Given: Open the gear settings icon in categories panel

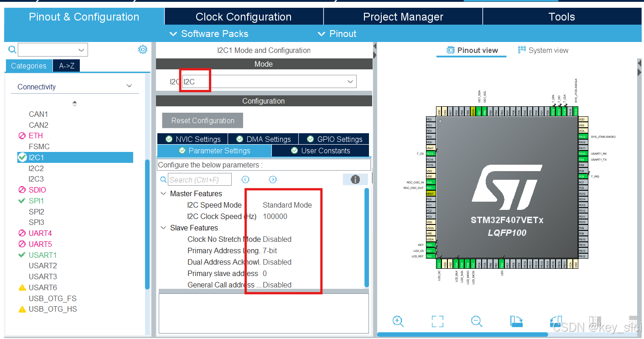Looking at the screenshot, I should click(143, 49).
